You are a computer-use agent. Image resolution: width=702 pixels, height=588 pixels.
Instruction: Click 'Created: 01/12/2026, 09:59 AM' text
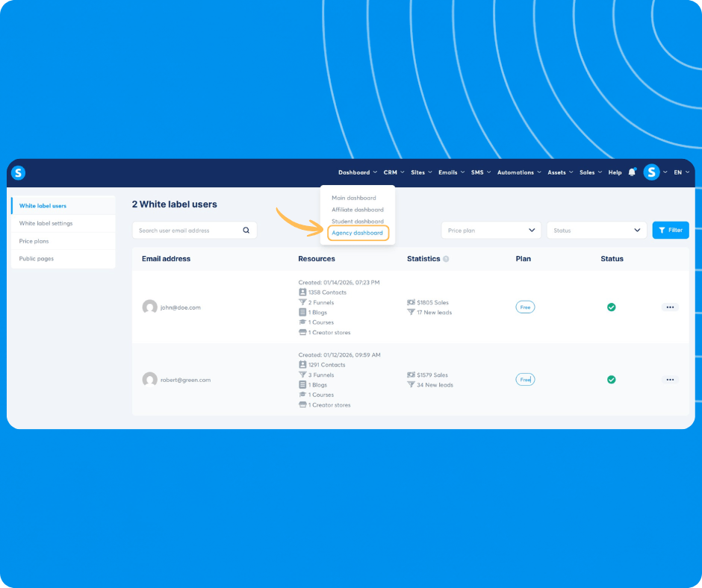point(339,355)
